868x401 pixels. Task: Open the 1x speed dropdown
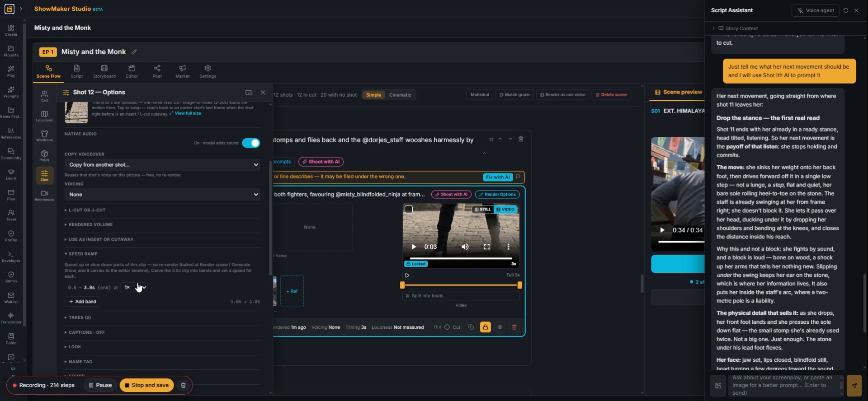134,288
